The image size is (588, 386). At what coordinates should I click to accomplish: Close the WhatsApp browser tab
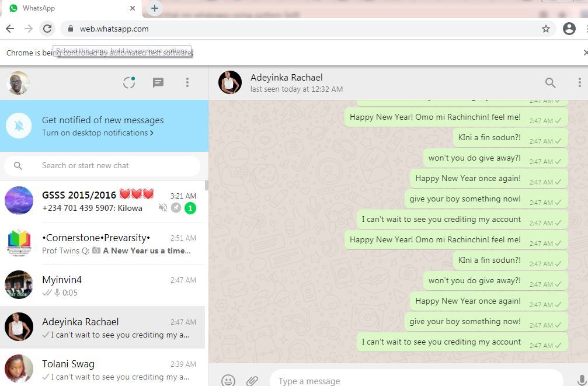coord(133,8)
